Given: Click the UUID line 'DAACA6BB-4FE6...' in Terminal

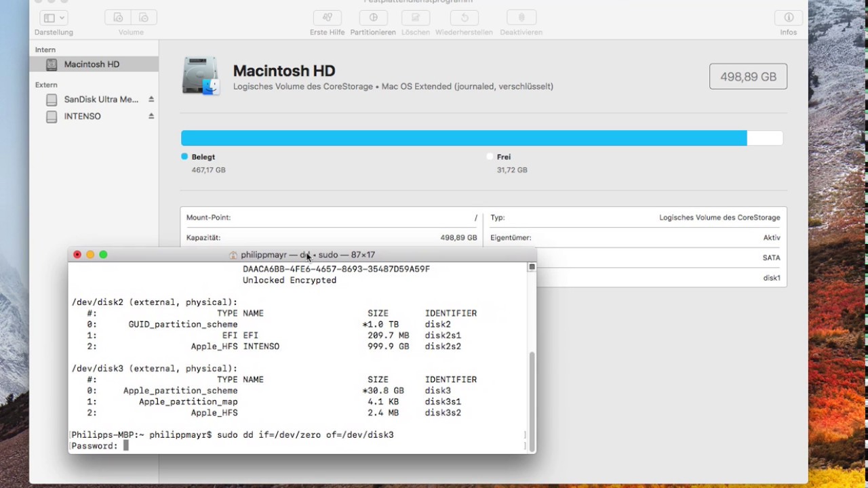Looking at the screenshot, I should (336, 269).
